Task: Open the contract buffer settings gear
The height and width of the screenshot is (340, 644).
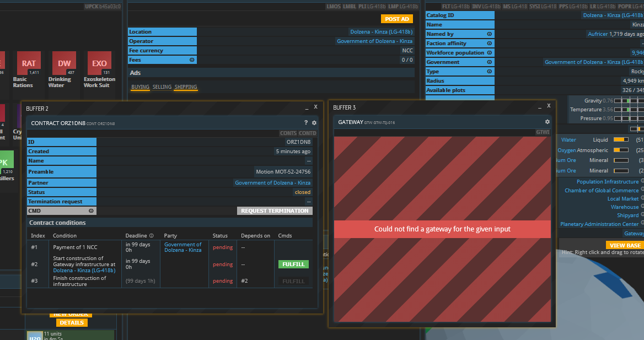Action: pyautogui.click(x=314, y=123)
